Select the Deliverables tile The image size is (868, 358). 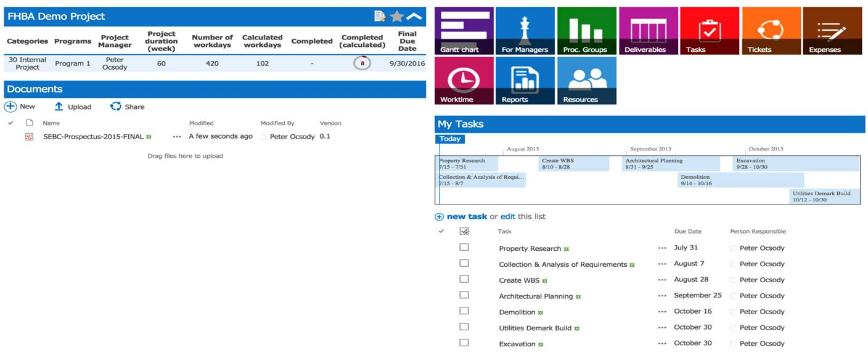point(648,30)
